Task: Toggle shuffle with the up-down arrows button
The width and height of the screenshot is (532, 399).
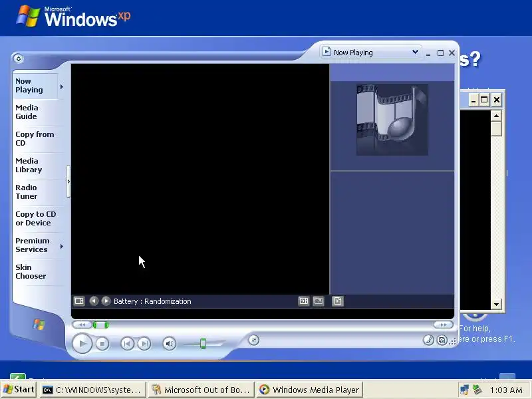Action: point(254,340)
